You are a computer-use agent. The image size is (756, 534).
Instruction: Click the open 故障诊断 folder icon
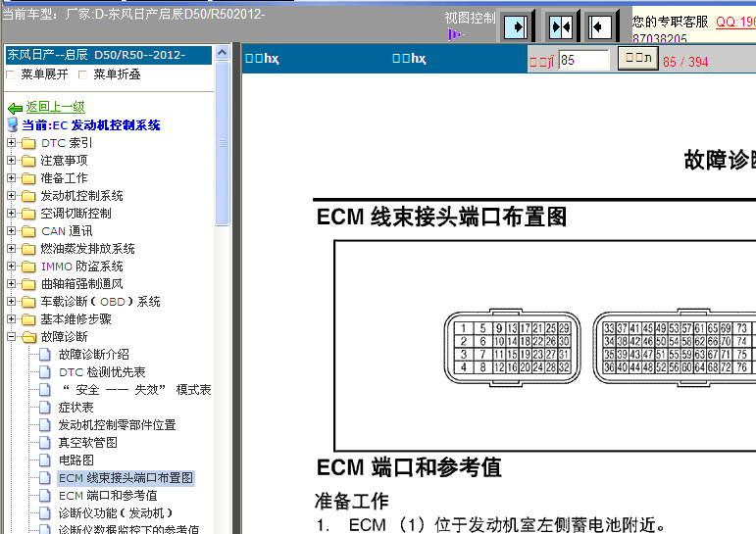29,337
